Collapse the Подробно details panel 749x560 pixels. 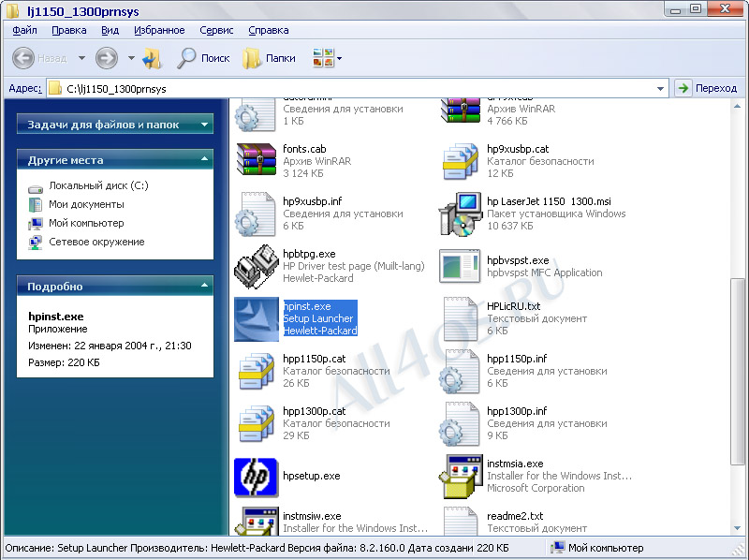[x=204, y=286]
